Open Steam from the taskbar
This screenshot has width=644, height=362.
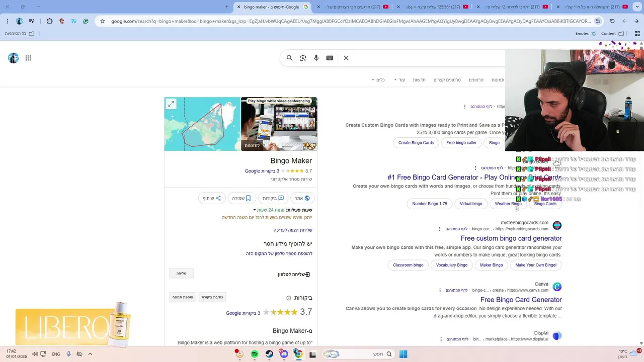coord(269,354)
